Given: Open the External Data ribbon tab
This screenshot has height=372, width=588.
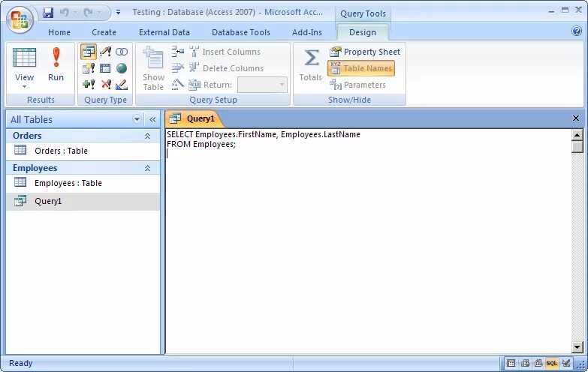Looking at the screenshot, I should point(164,32).
